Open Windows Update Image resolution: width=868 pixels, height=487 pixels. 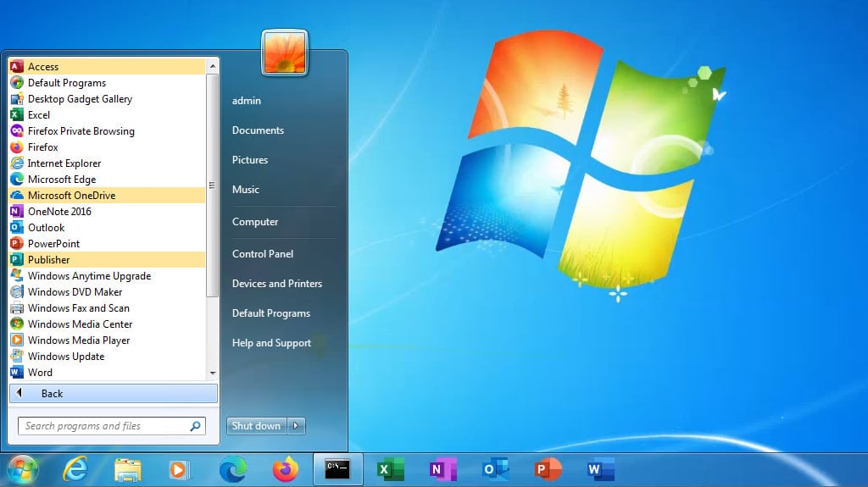tap(108, 355)
